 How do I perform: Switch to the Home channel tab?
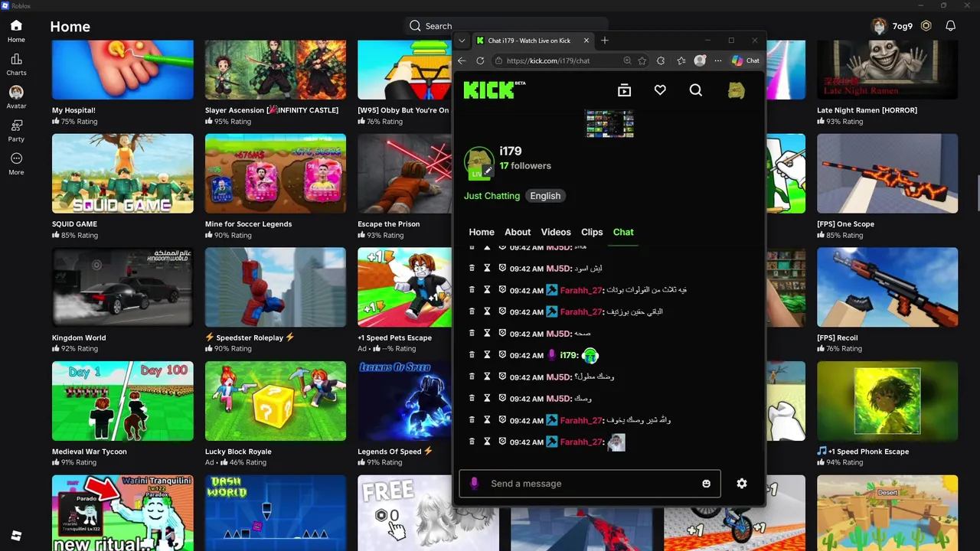coord(482,232)
